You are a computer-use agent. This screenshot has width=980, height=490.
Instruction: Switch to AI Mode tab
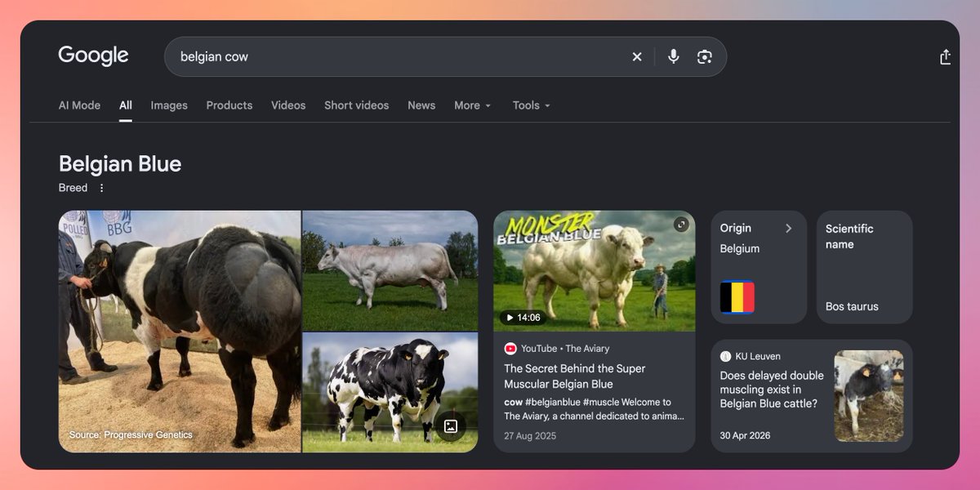(79, 105)
